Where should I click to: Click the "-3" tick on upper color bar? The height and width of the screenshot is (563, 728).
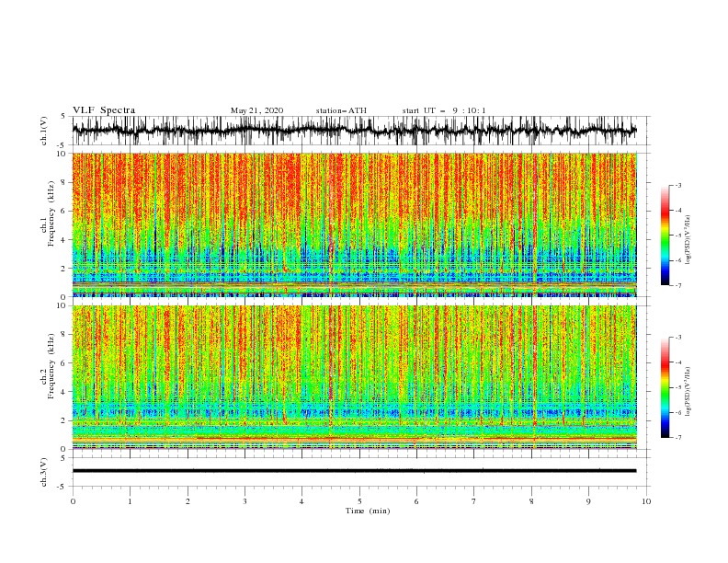click(677, 185)
